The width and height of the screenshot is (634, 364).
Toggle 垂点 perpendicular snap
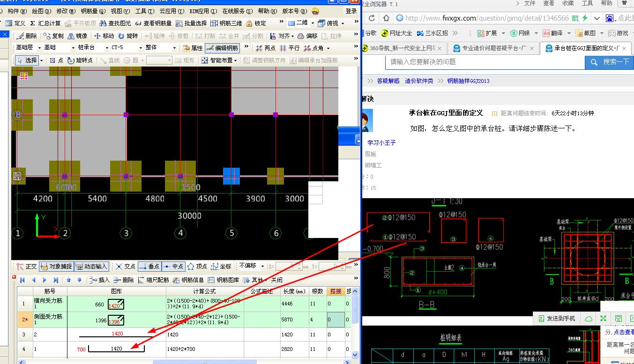tap(149, 266)
